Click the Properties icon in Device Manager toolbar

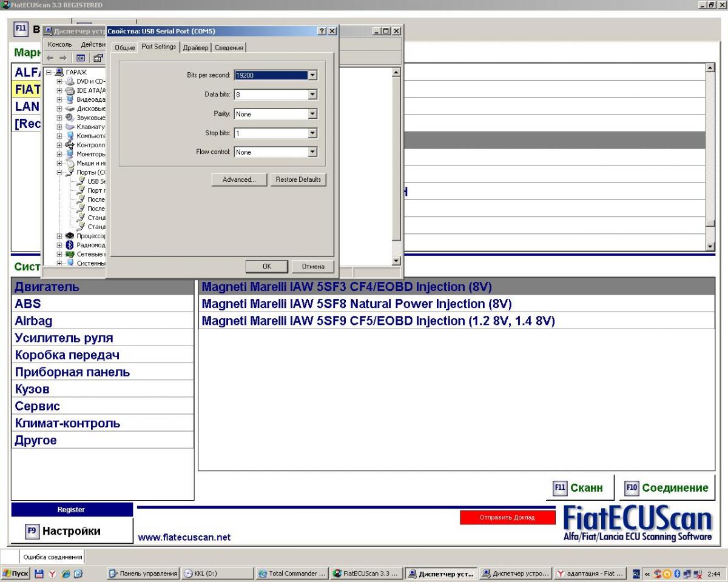(x=97, y=58)
